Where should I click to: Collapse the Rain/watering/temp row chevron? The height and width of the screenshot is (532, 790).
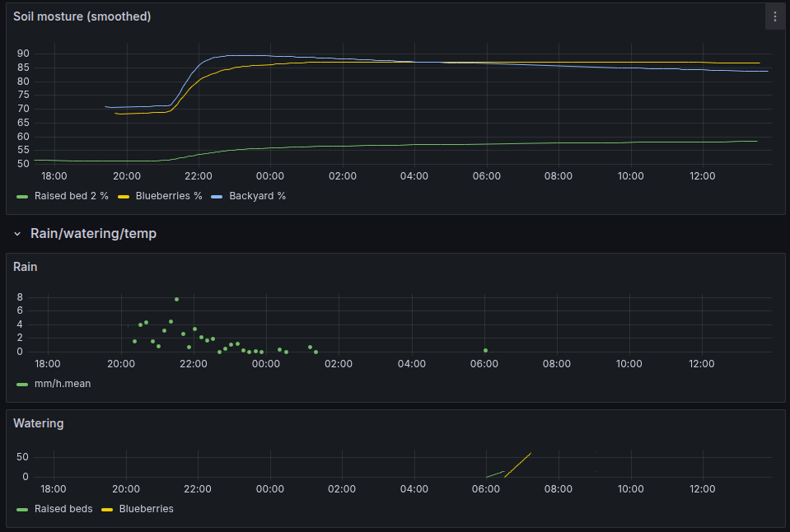tap(17, 234)
